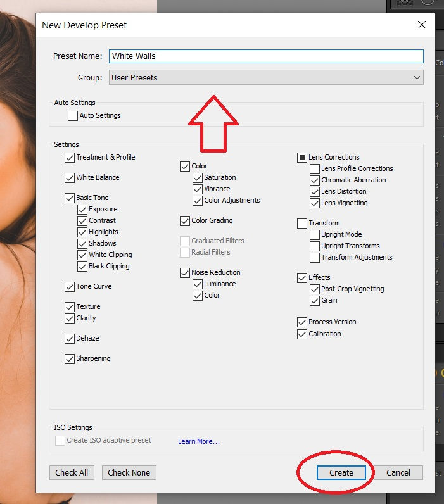
Task: Uncheck Lens Vignetting
Action: coord(315,203)
